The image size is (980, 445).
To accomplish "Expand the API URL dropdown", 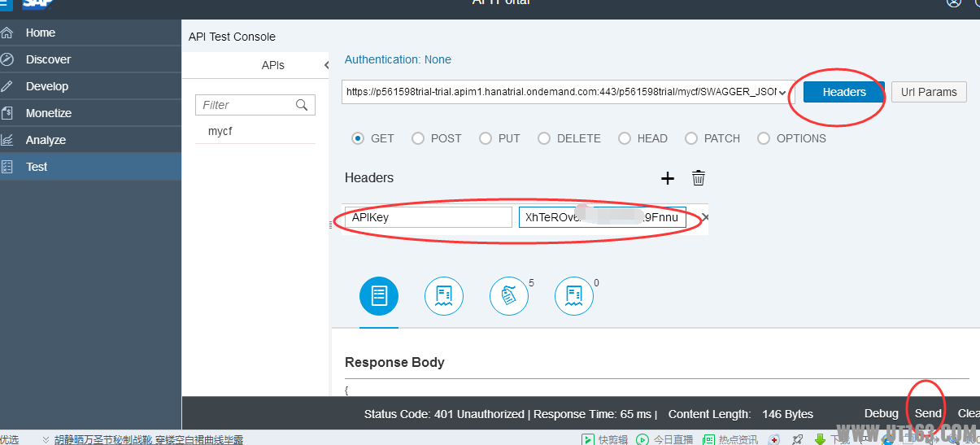I will pos(782,93).
